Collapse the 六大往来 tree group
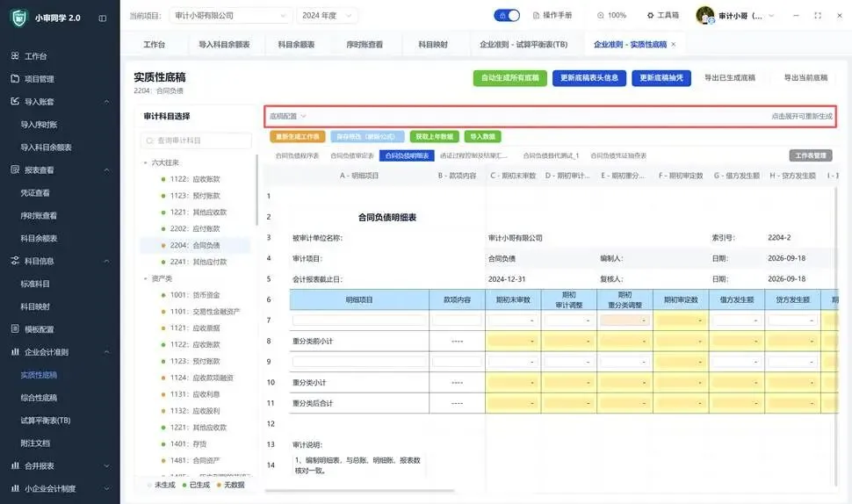This screenshot has height=504, width=852. 145,162
